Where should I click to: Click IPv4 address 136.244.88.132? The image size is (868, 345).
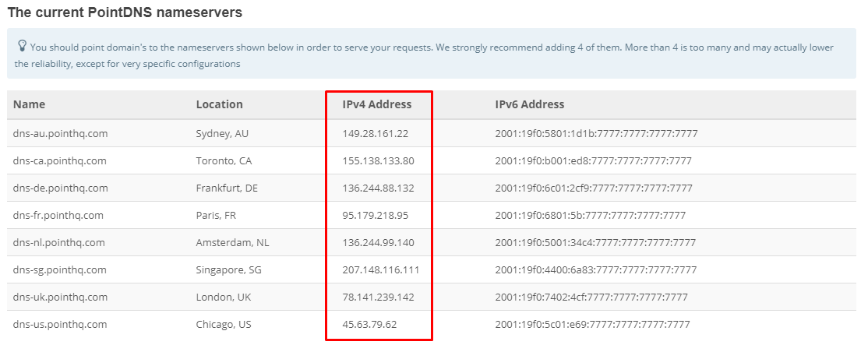tap(378, 188)
